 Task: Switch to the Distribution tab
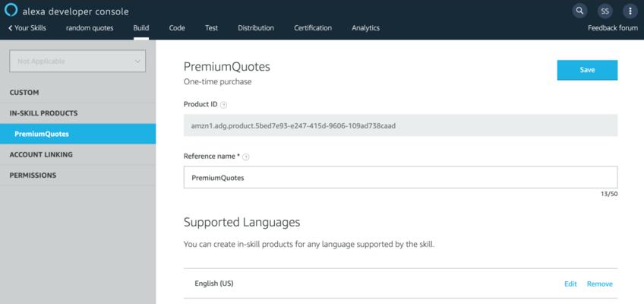tap(256, 28)
